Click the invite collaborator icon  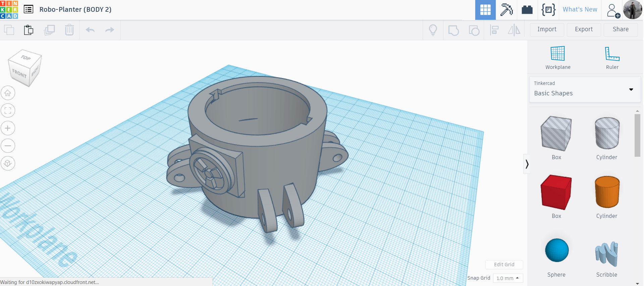click(x=613, y=10)
